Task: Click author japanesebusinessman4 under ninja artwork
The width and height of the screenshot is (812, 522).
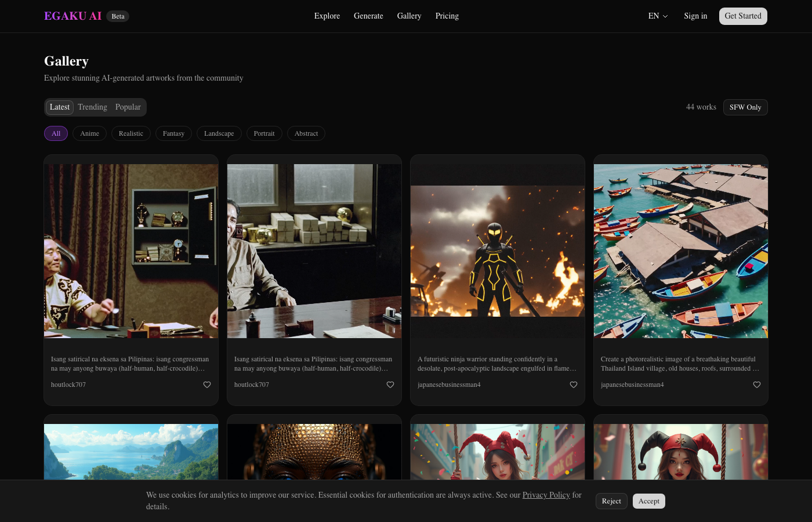Action: point(449,385)
